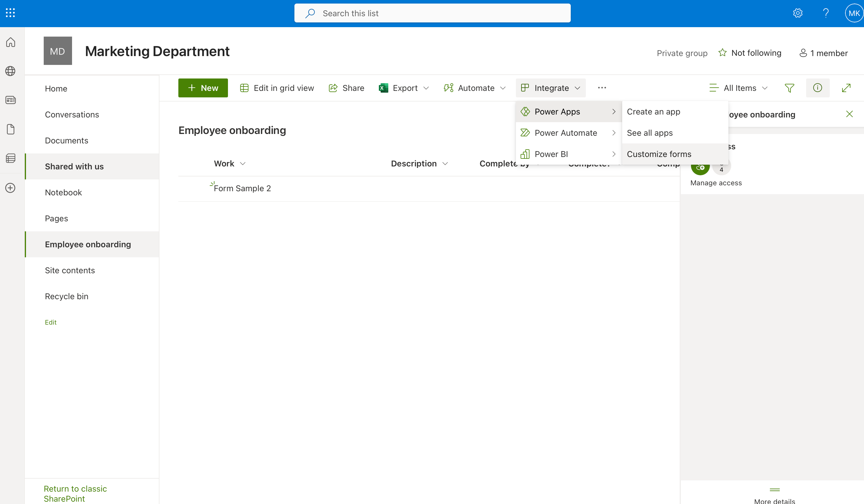Select the Home icon in left rail
This screenshot has height=504, width=864.
10,42
